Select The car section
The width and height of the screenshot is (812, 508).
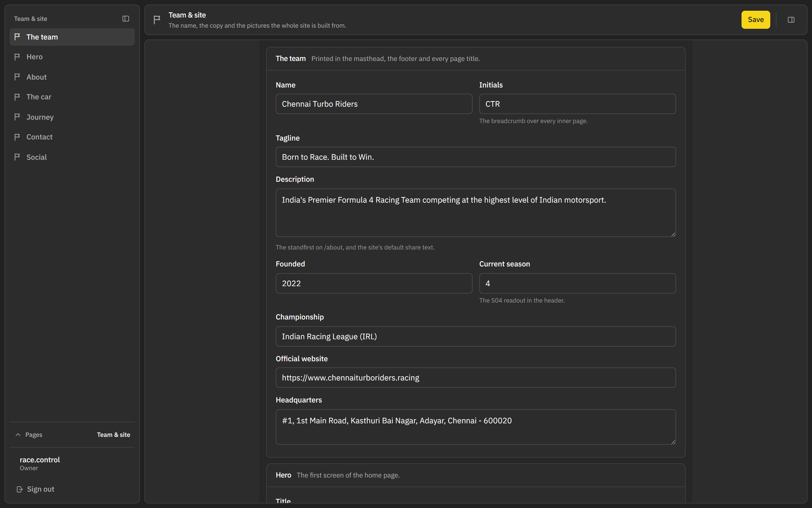click(x=72, y=97)
